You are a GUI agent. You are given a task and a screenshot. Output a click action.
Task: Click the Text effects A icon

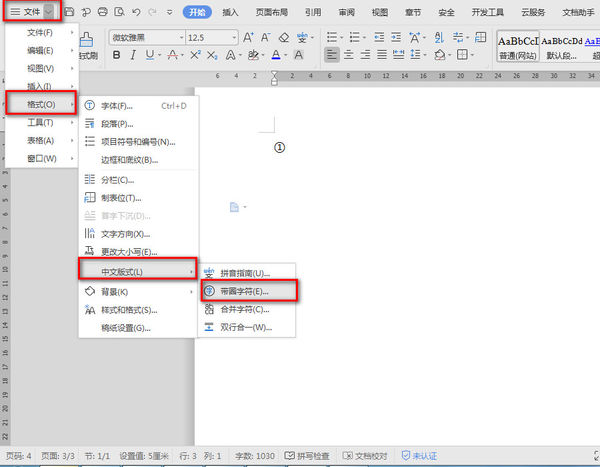coord(230,55)
